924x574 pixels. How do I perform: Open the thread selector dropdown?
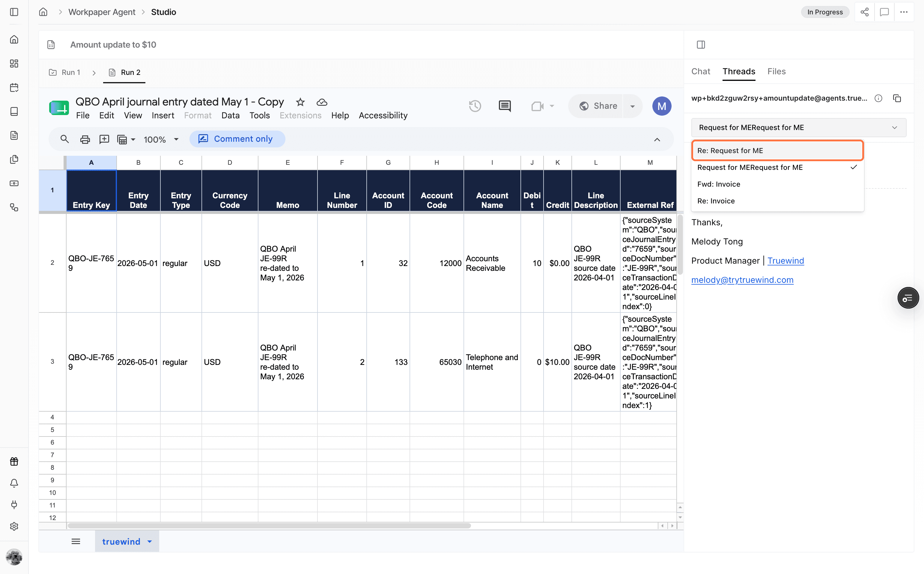[799, 128]
